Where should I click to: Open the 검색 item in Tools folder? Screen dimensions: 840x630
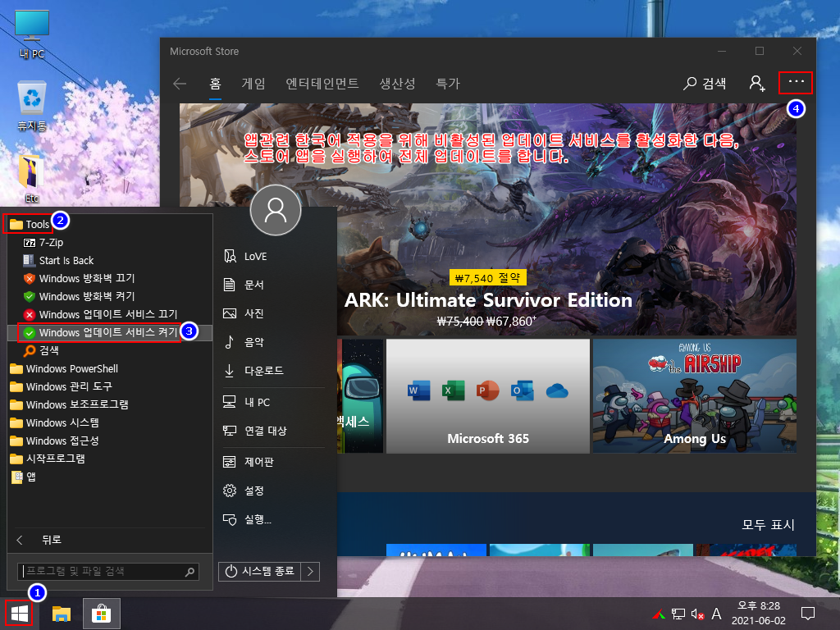tap(41, 350)
